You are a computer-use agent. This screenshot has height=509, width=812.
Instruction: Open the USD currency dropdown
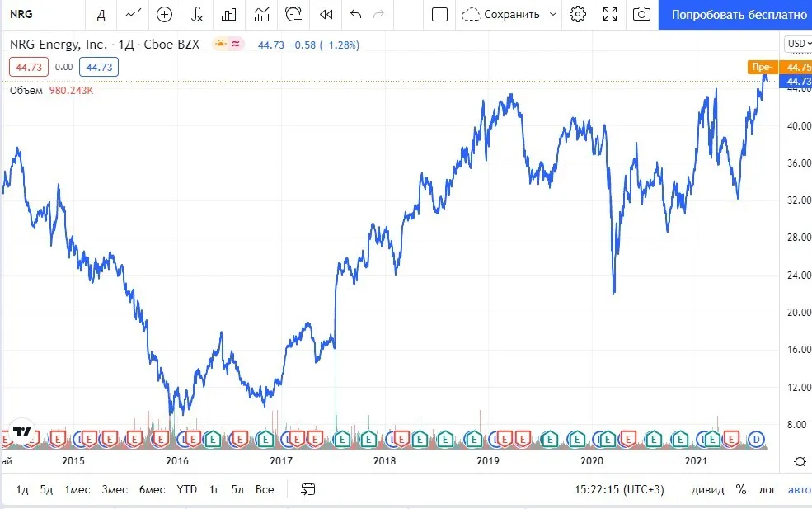pos(798,44)
